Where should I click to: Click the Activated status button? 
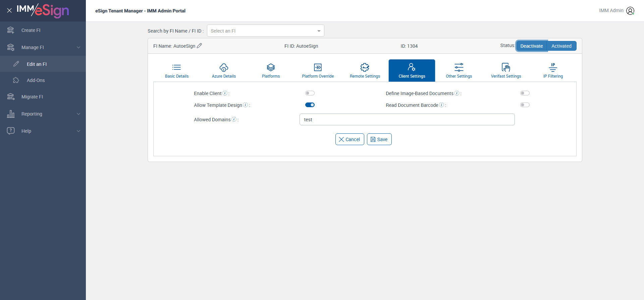click(561, 46)
